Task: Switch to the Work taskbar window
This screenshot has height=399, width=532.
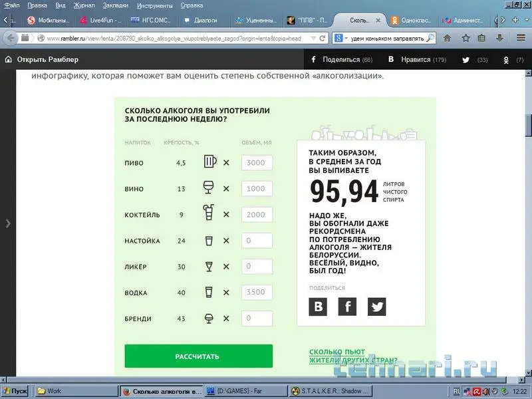Action: pos(76,391)
